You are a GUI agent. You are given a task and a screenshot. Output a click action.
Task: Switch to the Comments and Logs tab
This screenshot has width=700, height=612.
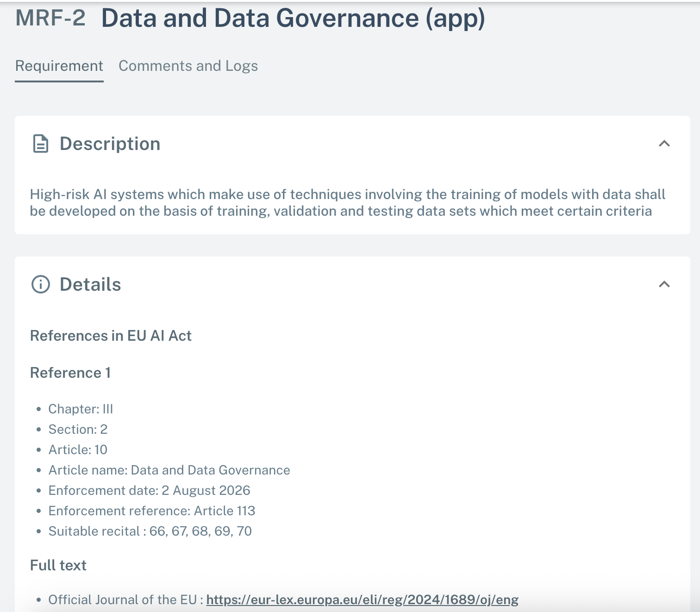coord(188,66)
